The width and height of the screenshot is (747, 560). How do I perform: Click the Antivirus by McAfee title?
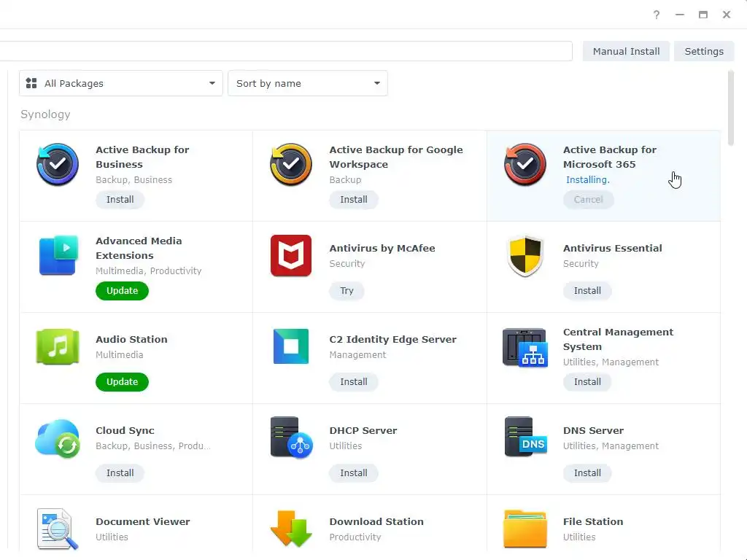click(382, 248)
